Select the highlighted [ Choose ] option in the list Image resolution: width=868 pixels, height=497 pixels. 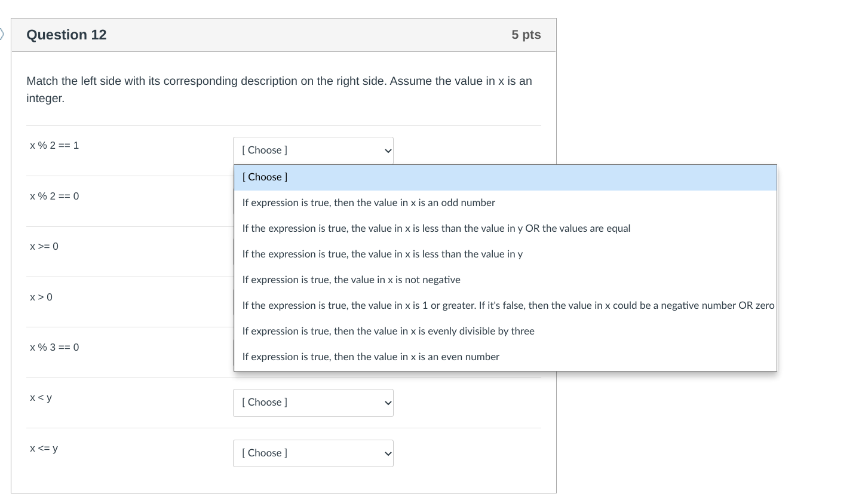[x=505, y=177]
